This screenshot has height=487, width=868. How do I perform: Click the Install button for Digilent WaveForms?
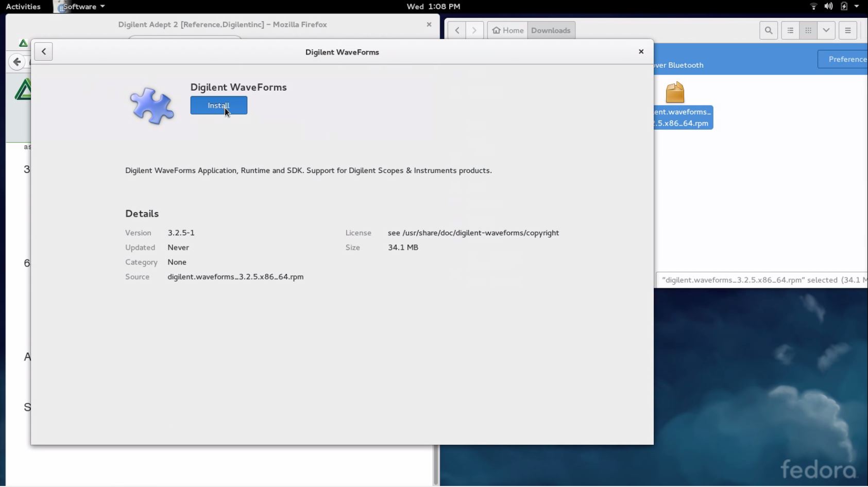point(218,105)
